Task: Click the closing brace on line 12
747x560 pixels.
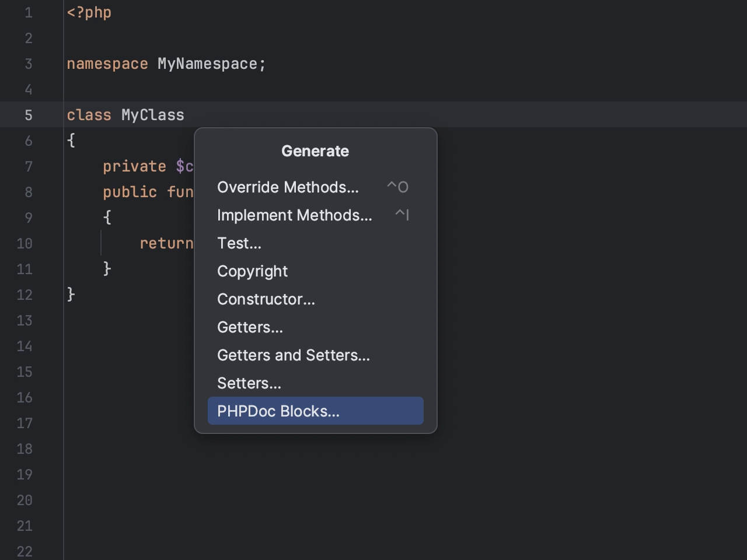Action: pyautogui.click(x=70, y=295)
